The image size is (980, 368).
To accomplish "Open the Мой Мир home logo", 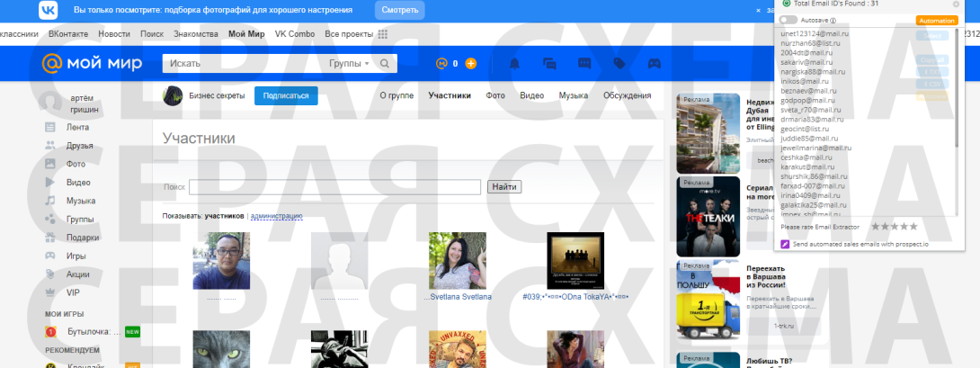I will pyautogui.click(x=92, y=63).
